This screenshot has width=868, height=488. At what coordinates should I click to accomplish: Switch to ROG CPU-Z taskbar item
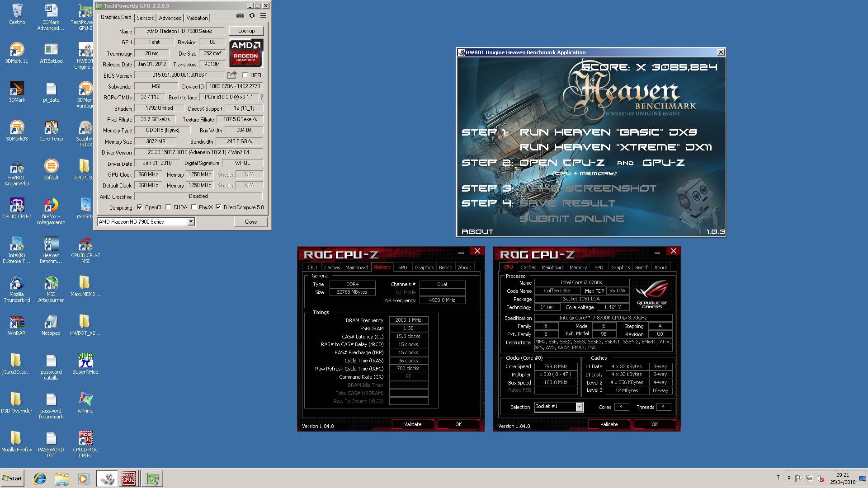click(129, 479)
